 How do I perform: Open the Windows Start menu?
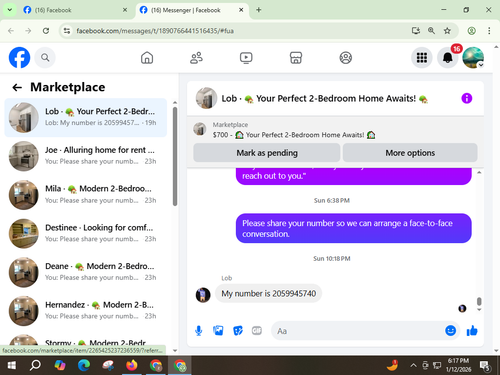click(x=12, y=366)
